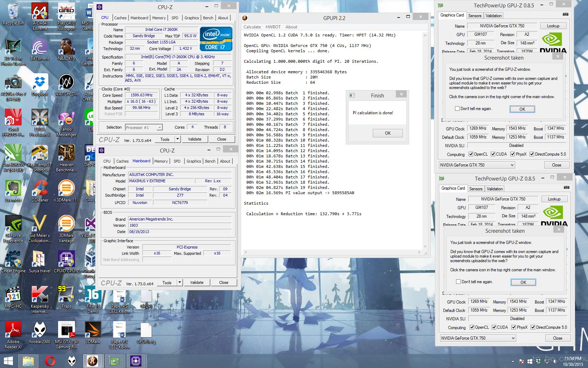Image resolution: width=588 pixels, height=368 pixels.
Task: Open Dropbox desktop icon
Action: [x=40, y=85]
